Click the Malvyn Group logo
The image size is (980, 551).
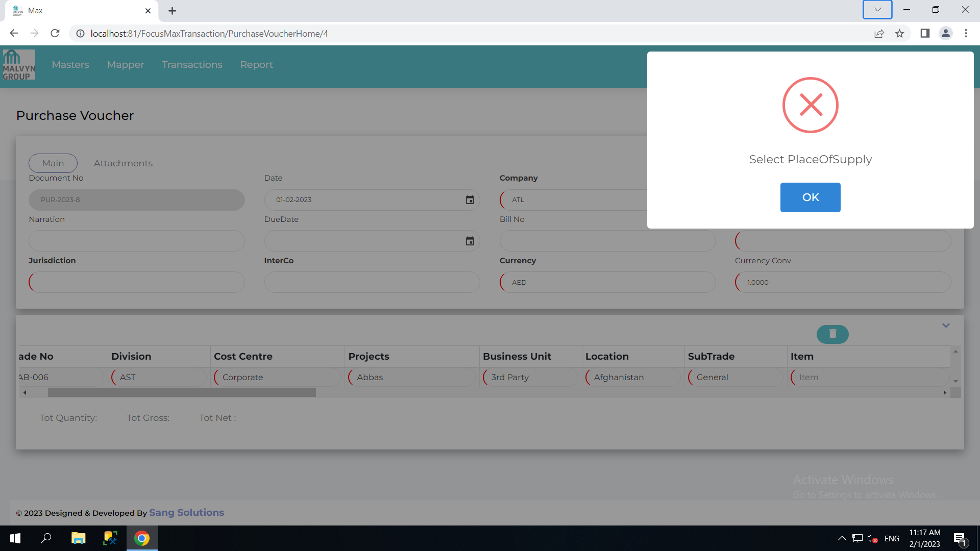click(x=19, y=65)
